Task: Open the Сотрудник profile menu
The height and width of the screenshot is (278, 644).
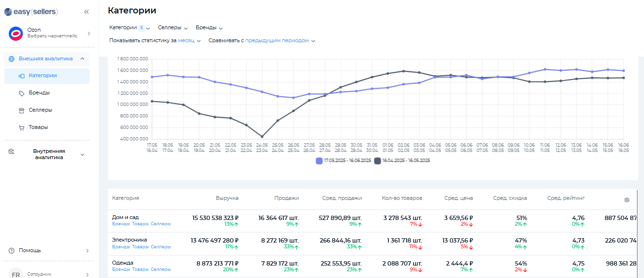Action: 47,274
